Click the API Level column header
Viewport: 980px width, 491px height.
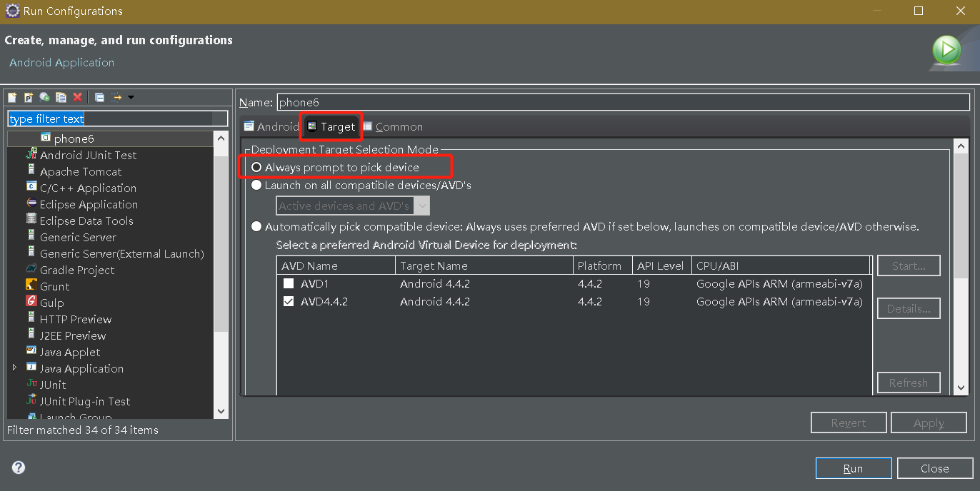pyautogui.click(x=661, y=265)
